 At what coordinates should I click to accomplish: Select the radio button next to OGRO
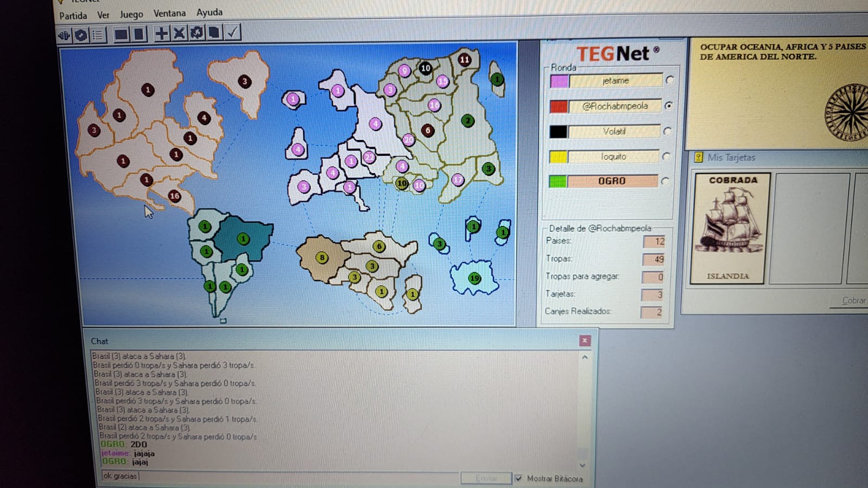click(x=666, y=181)
